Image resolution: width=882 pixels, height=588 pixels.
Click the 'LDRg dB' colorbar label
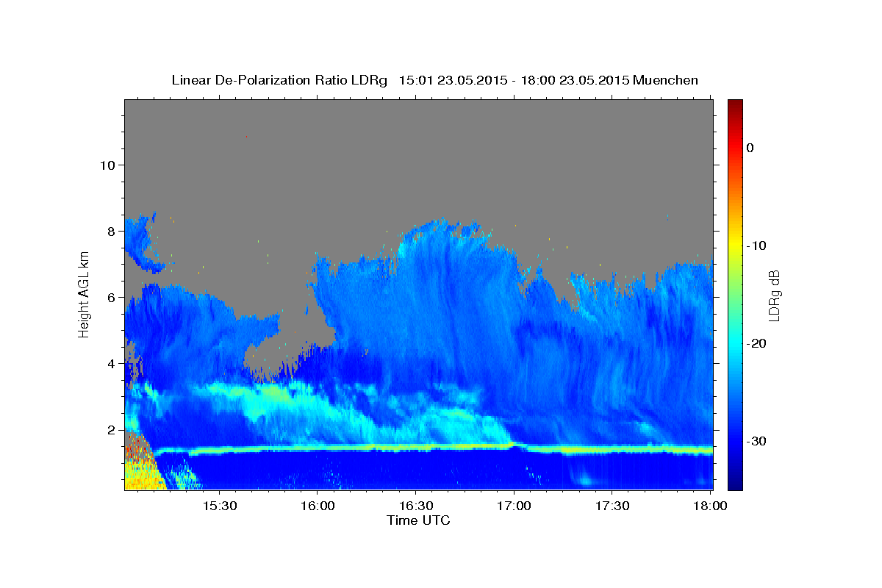tap(774, 295)
